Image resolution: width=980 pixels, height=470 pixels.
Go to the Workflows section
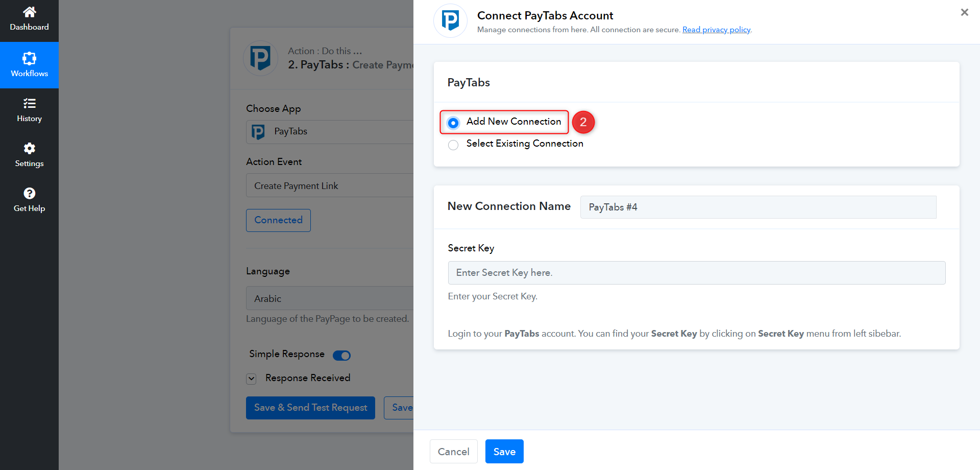pyautogui.click(x=29, y=65)
